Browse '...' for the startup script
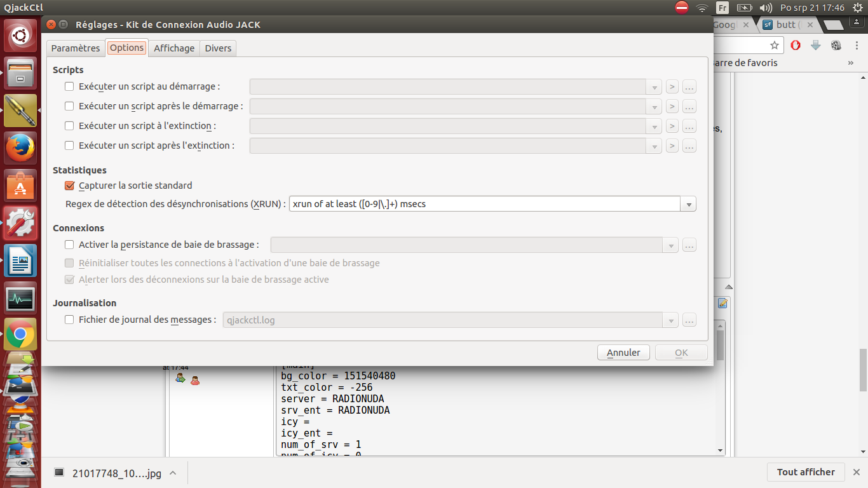This screenshot has height=488, width=868. pyautogui.click(x=689, y=87)
